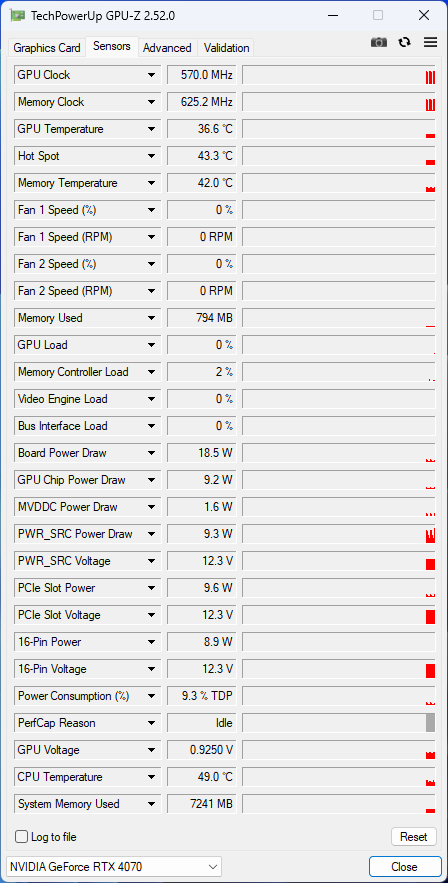Click the GPU-Z app icon in title bar
The image size is (448, 883).
(x=18, y=16)
